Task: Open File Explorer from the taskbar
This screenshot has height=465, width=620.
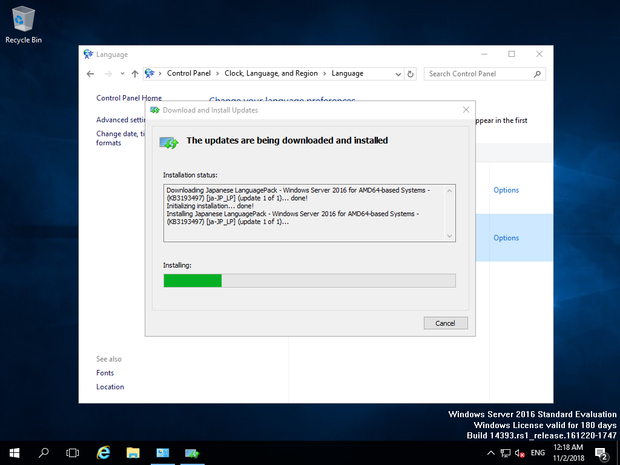Action: (133, 453)
